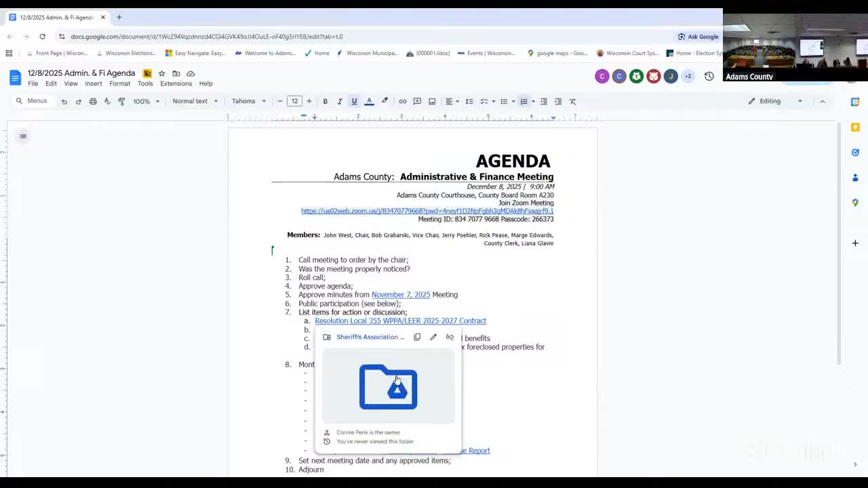Edit the Sheriff's Association link
The height and width of the screenshot is (488, 868).
pyautogui.click(x=433, y=337)
